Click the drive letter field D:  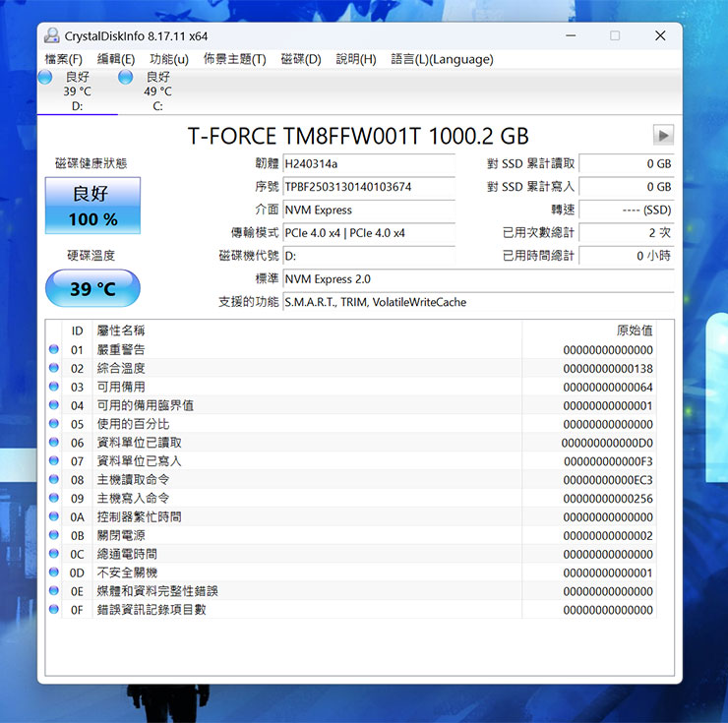tap(369, 256)
